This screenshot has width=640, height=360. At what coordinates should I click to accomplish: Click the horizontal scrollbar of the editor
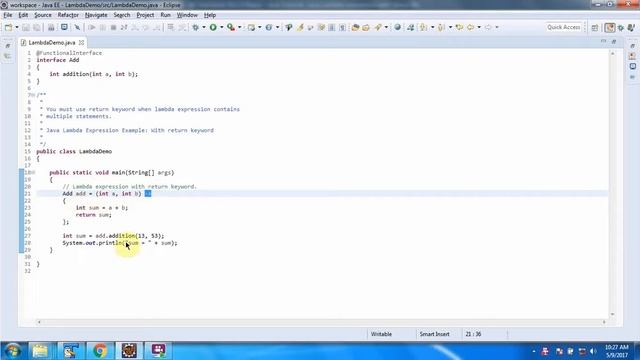[321, 322]
